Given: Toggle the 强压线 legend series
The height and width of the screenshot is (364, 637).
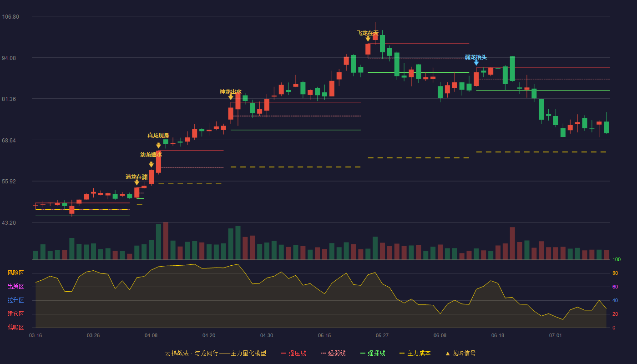Looking at the screenshot, I should 293,353.
